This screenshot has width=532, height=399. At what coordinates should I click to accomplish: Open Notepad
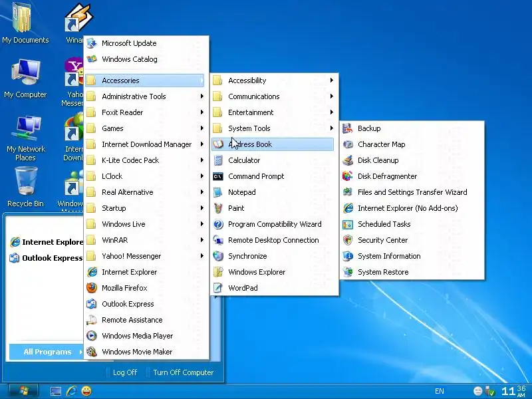point(273,192)
